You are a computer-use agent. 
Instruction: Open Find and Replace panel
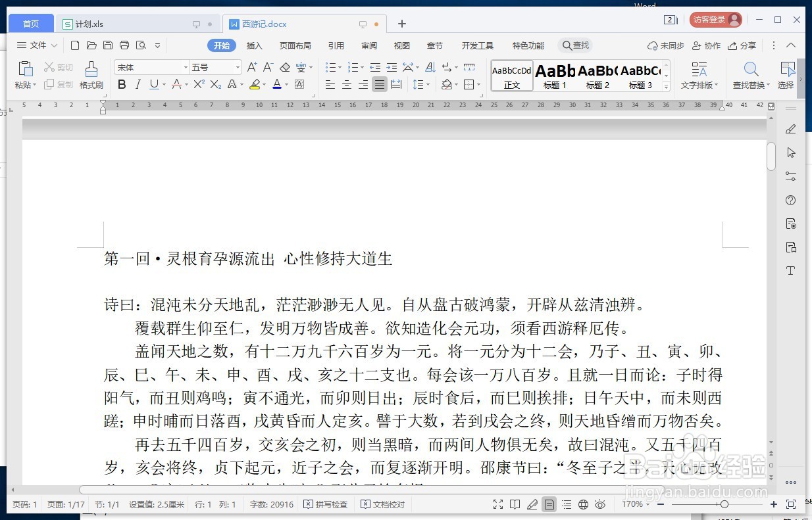coord(751,76)
